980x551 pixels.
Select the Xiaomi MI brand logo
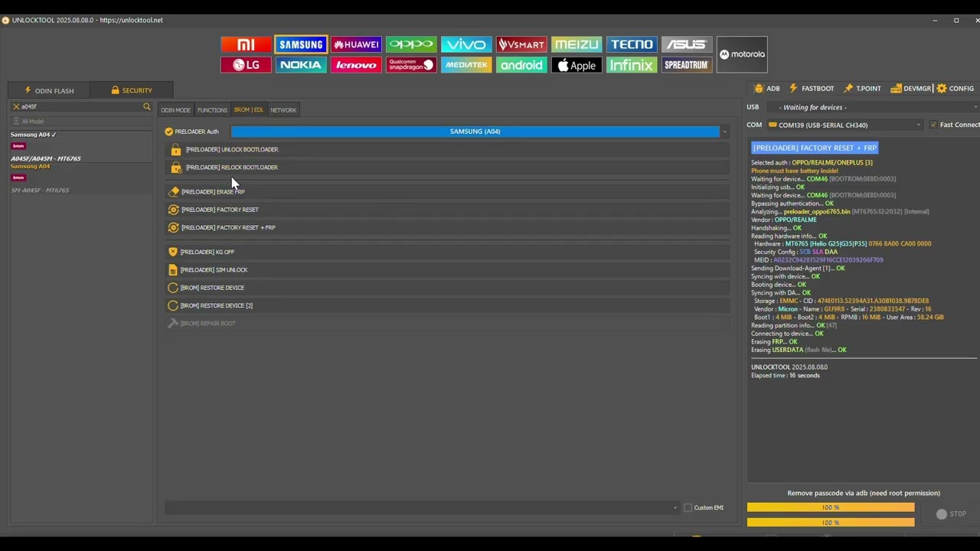click(x=246, y=44)
